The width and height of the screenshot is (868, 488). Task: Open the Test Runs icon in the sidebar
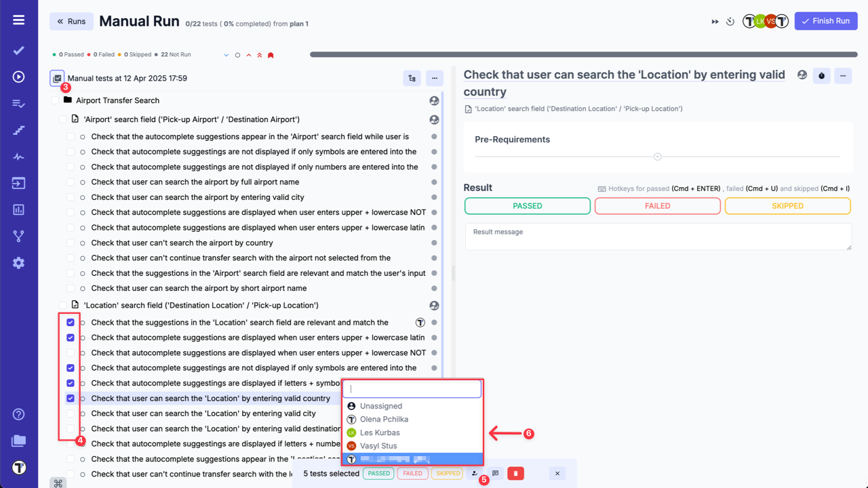(x=18, y=77)
